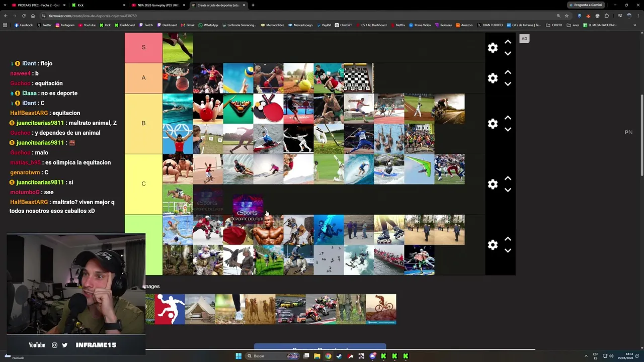This screenshot has height=362, width=644.
Task: Select the basketball hoop image in A tier
Action: coord(178,78)
